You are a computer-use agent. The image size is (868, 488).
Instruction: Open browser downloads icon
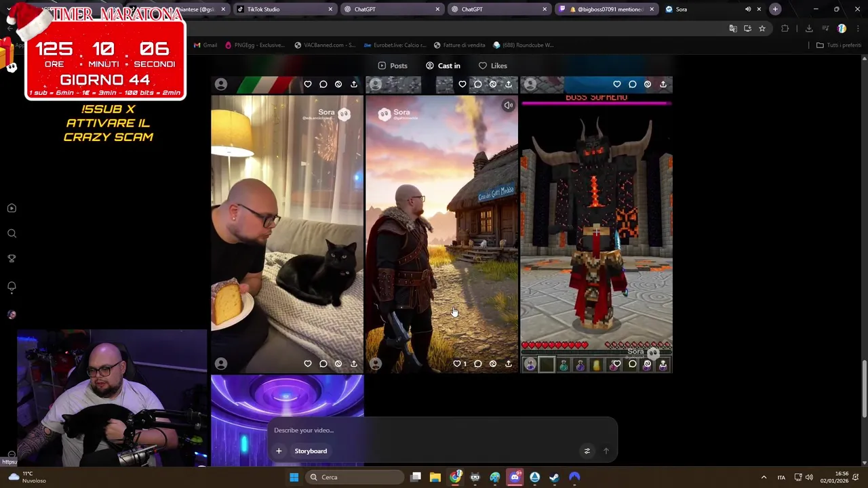coord(809,28)
